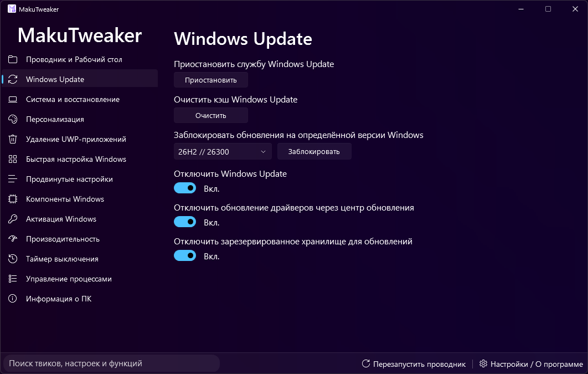This screenshot has width=588, height=374.
Task: Open Удаление UWP-приложений page
Action: [80, 139]
